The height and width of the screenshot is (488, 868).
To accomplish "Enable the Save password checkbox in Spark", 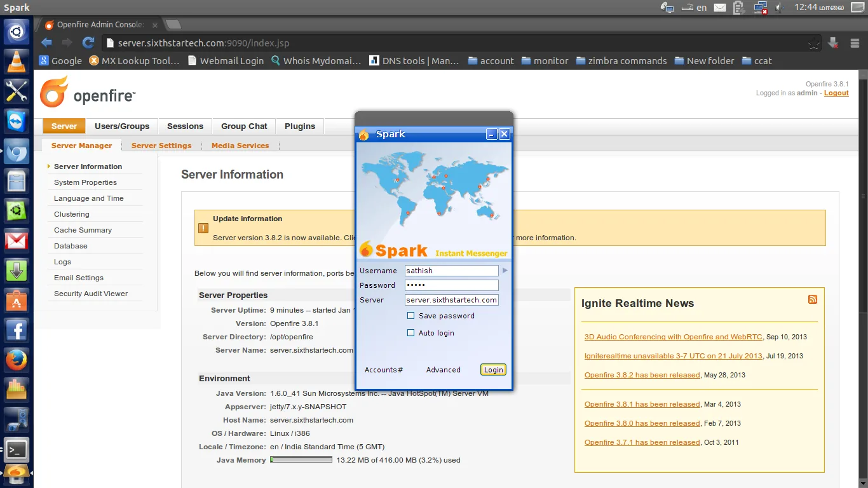I will pyautogui.click(x=411, y=316).
